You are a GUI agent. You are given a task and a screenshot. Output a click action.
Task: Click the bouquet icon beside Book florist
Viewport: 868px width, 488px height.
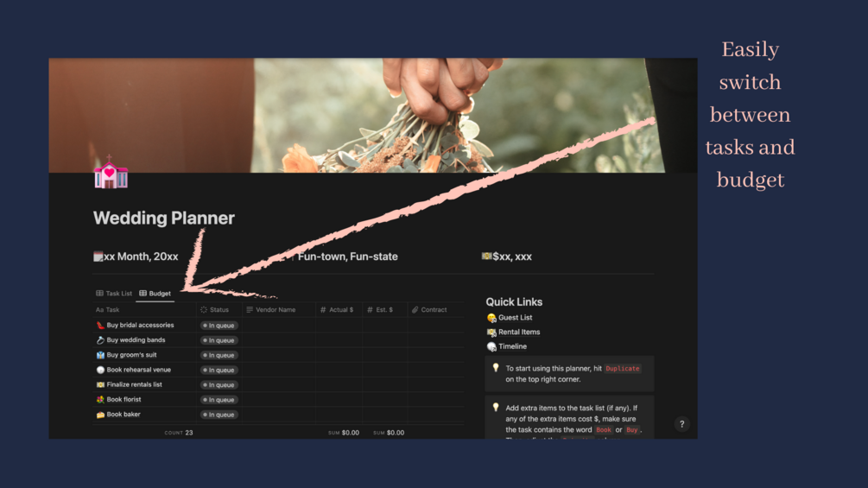point(100,400)
